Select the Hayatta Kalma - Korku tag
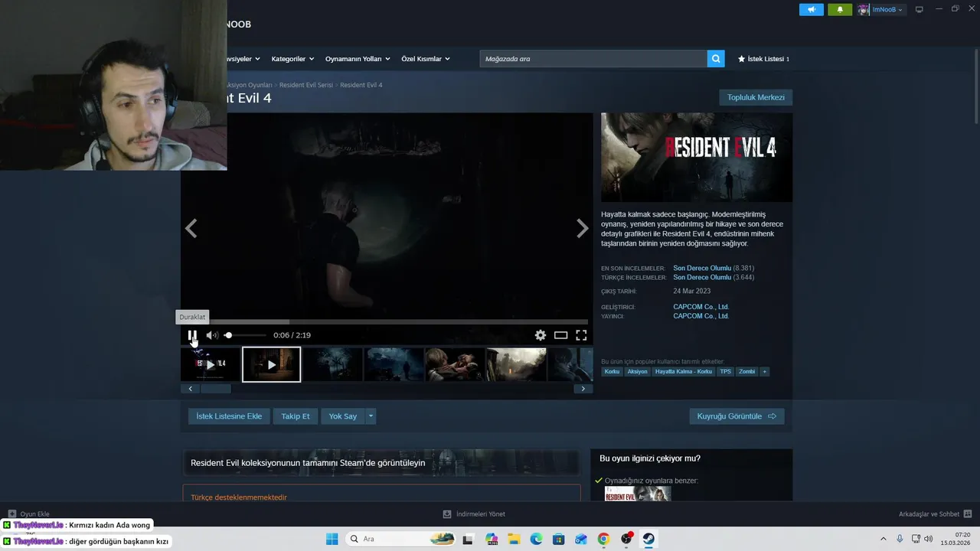980x551 pixels. click(x=684, y=371)
